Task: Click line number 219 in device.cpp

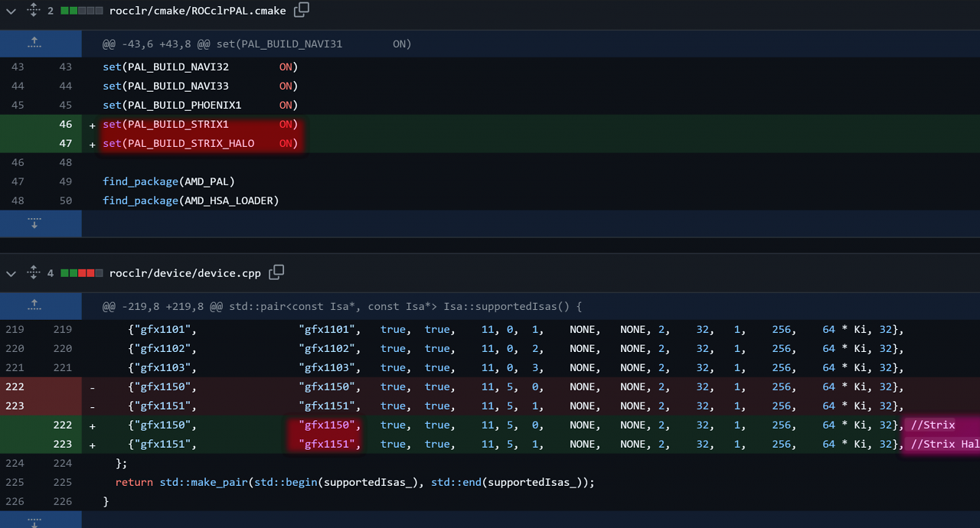Action: (15, 329)
